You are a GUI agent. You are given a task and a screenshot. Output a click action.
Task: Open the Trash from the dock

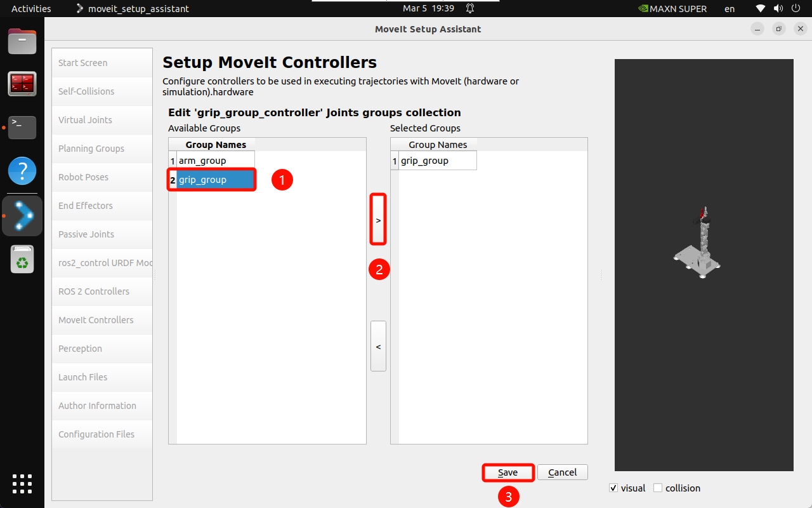pos(22,259)
